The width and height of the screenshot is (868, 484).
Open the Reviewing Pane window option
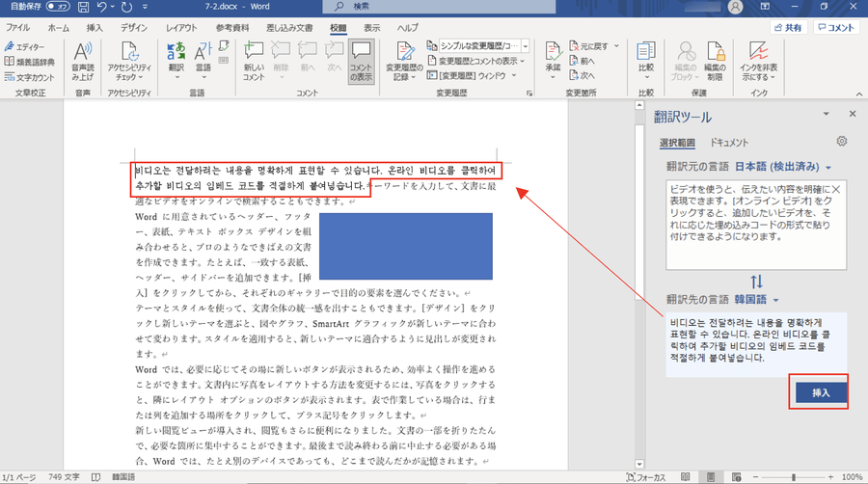pyautogui.click(x=472, y=76)
